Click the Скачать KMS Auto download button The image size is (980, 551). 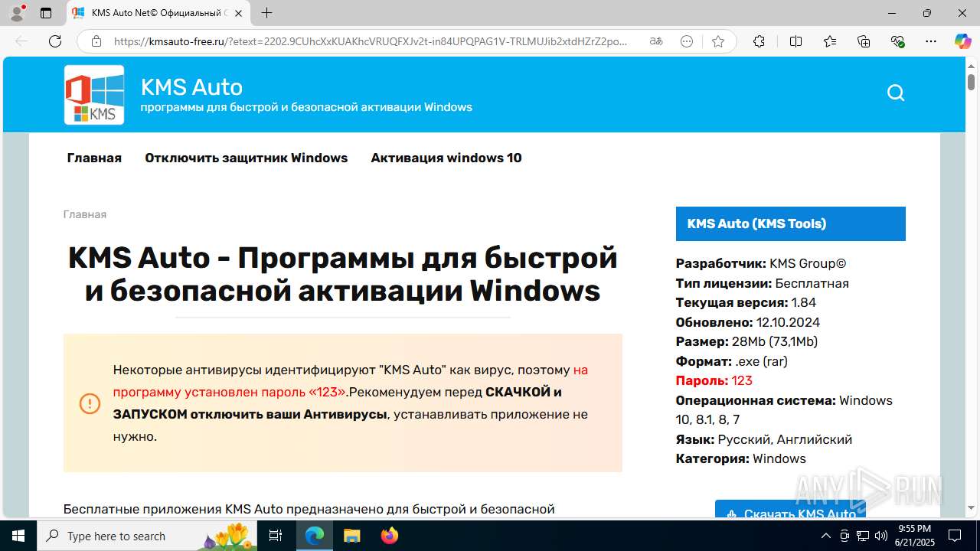tap(790, 510)
